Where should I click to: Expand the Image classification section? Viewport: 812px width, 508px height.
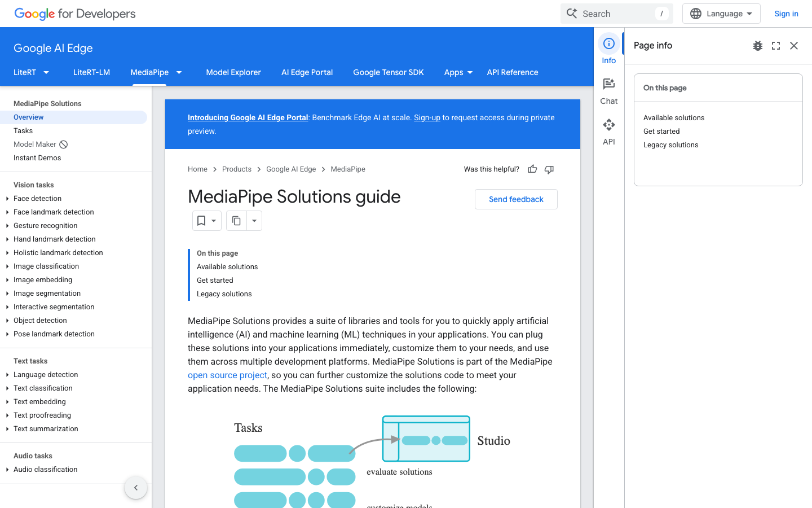pos(7,266)
